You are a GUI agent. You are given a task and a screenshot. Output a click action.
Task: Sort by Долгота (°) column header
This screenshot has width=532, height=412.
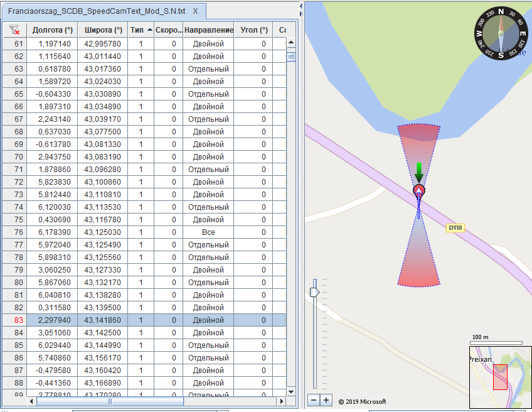tap(53, 30)
